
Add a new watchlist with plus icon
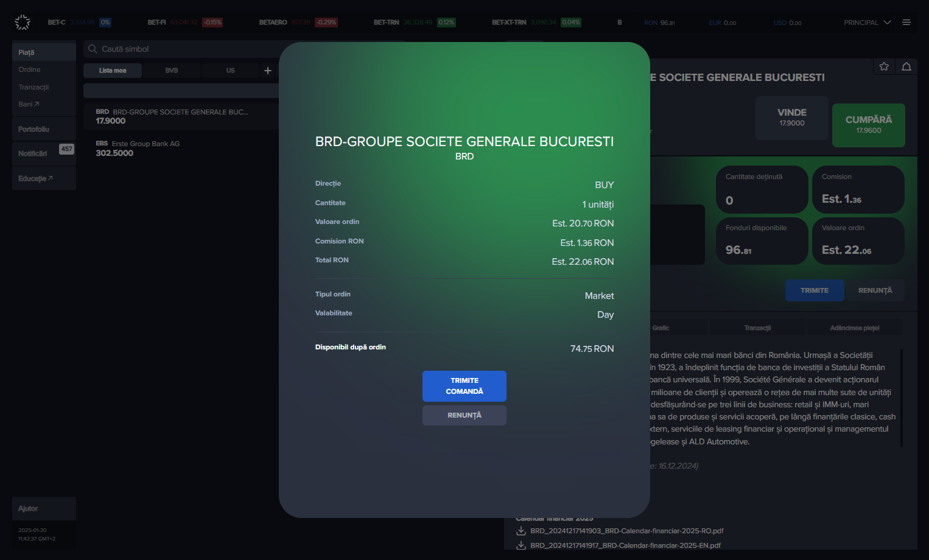click(x=268, y=71)
